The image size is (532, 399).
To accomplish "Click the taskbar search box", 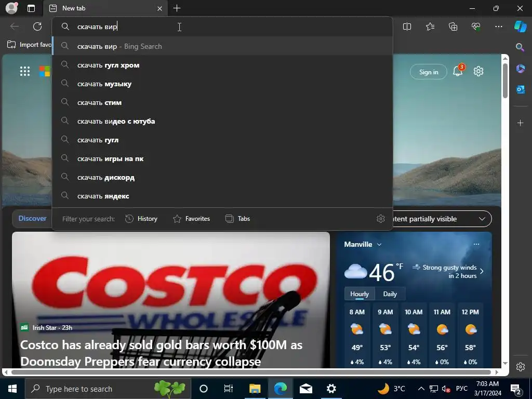I will coord(108,389).
